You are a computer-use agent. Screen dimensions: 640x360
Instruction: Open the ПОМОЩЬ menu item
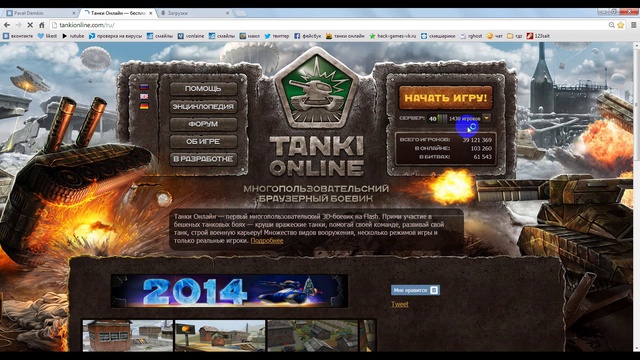pyautogui.click(x=203, y=89)
